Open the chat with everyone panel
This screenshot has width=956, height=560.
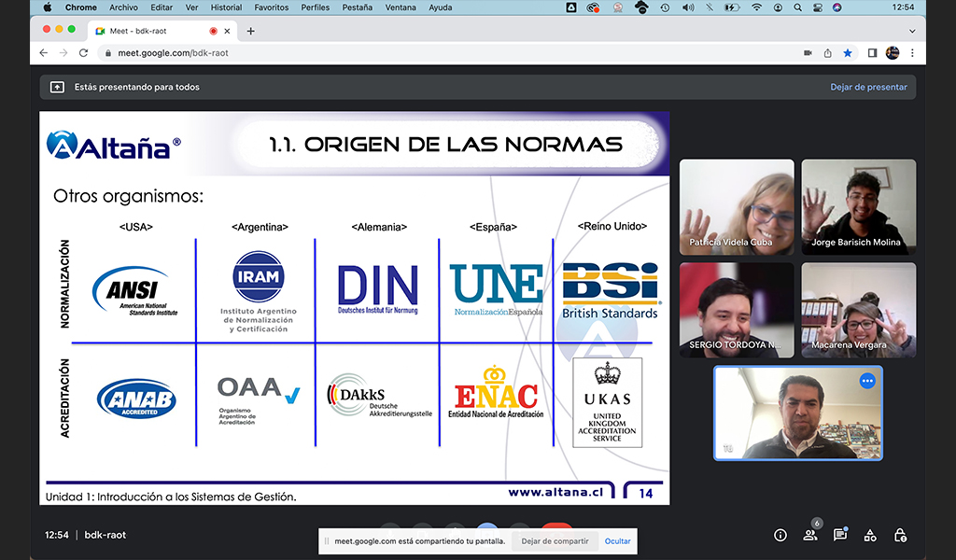(x=840, y=535)
